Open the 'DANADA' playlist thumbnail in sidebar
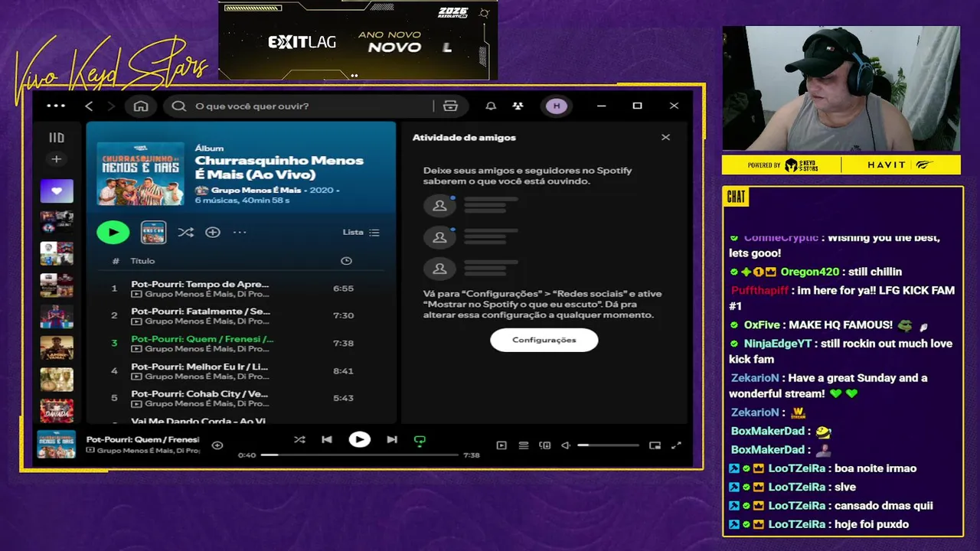Screen dimensions: 980x551 click(x=57, y=411)
